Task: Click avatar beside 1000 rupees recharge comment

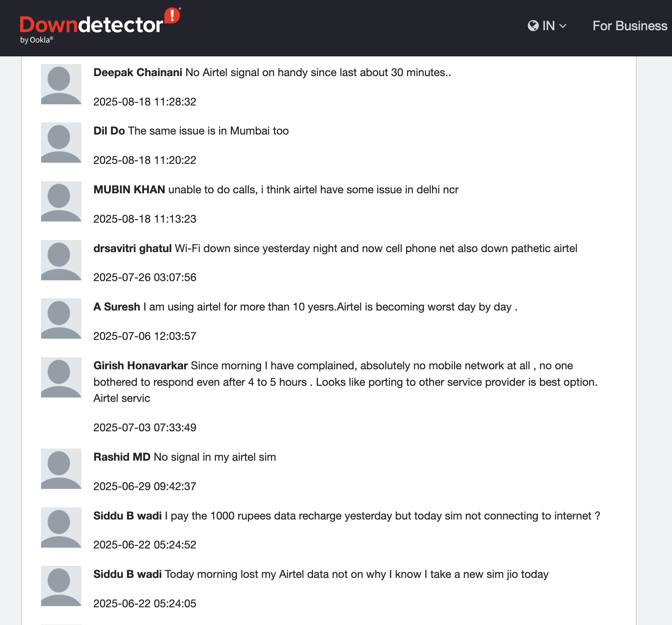Action: 61,528
